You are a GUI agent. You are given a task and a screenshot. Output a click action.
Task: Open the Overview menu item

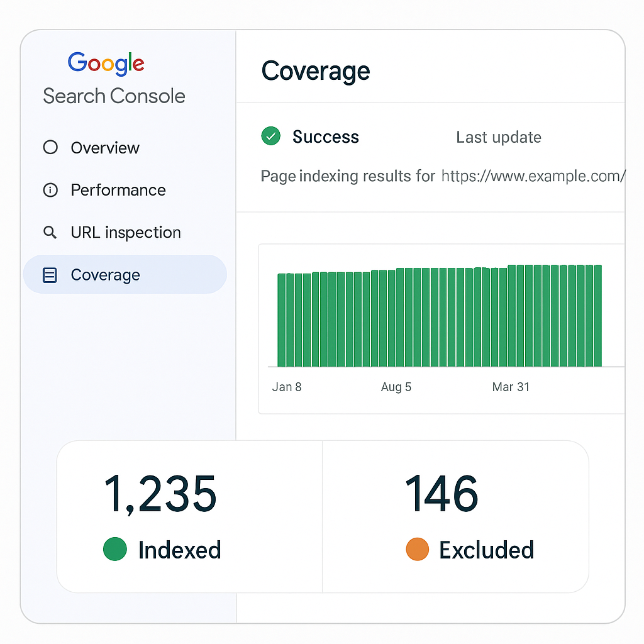coord(125,147)
